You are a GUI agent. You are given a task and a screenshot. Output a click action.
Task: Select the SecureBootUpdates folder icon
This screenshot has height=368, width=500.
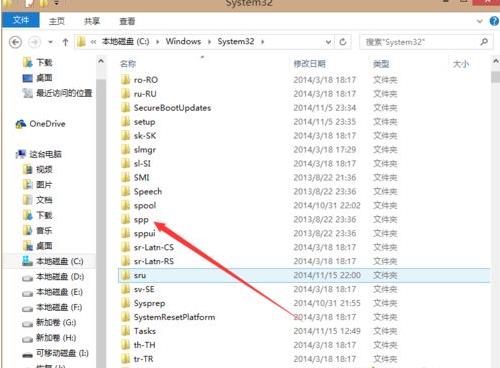coord(125,108)
